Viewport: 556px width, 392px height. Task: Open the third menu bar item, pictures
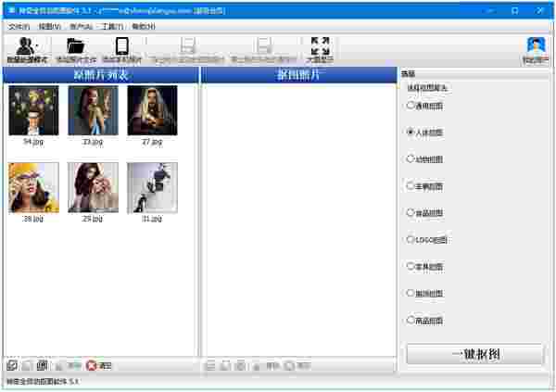(81, 27)
